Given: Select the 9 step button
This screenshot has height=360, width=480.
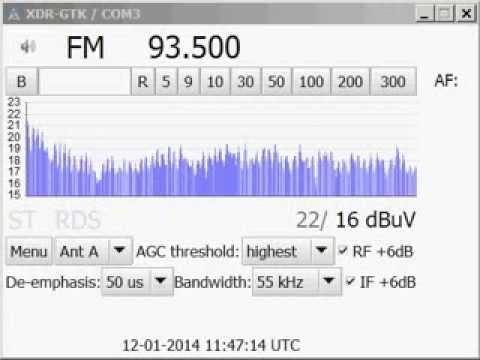Looking at the screenshot, I should tap(188, 82).
